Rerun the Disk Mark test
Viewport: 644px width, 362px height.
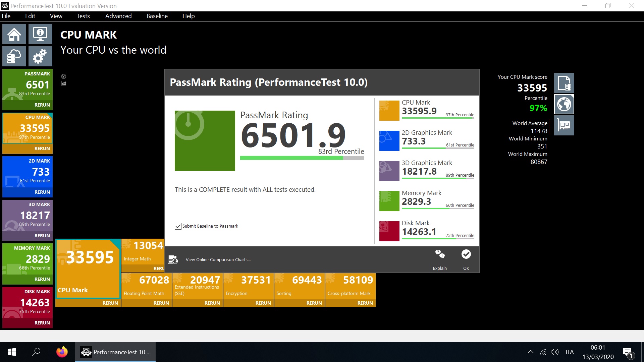click(42, 323)
